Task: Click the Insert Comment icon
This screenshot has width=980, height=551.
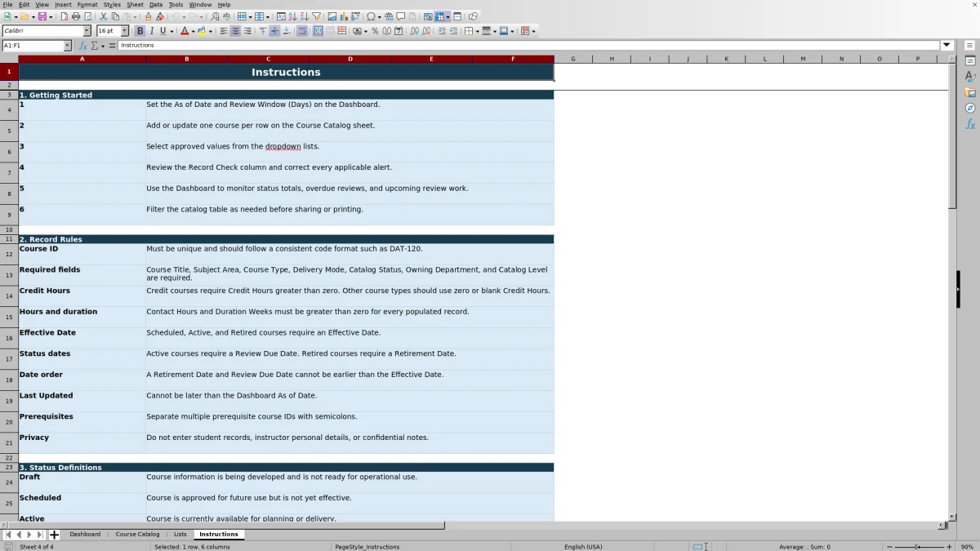Action: click(400, 16)
